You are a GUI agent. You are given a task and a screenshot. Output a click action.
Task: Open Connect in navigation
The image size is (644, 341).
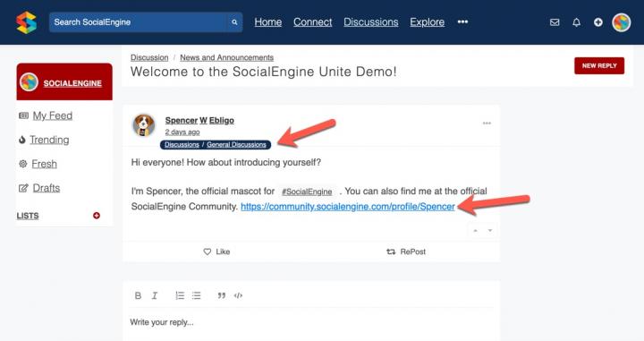tap(312, 22)
